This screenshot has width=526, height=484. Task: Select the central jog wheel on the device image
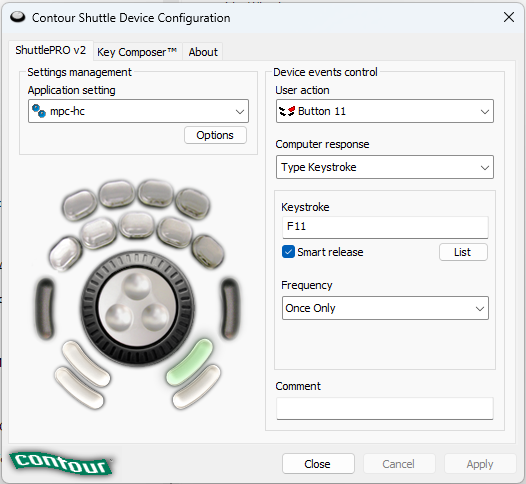click(137, 309)
